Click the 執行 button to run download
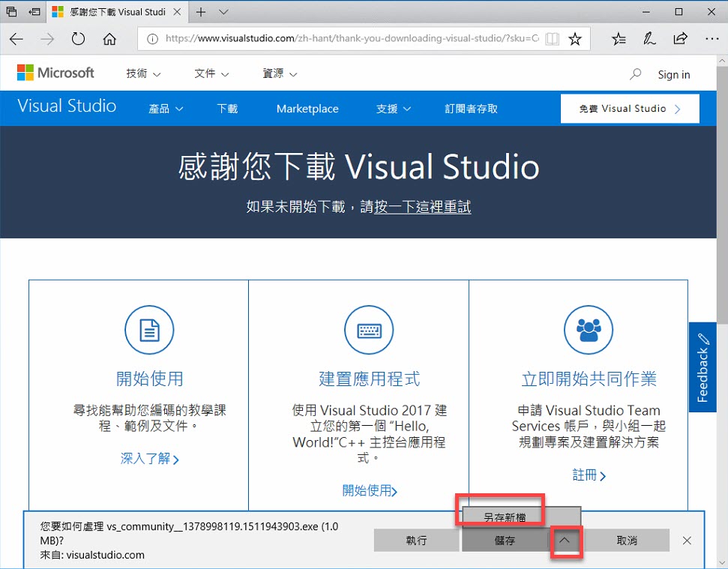The image size is (728, 569). coord(416,541)
